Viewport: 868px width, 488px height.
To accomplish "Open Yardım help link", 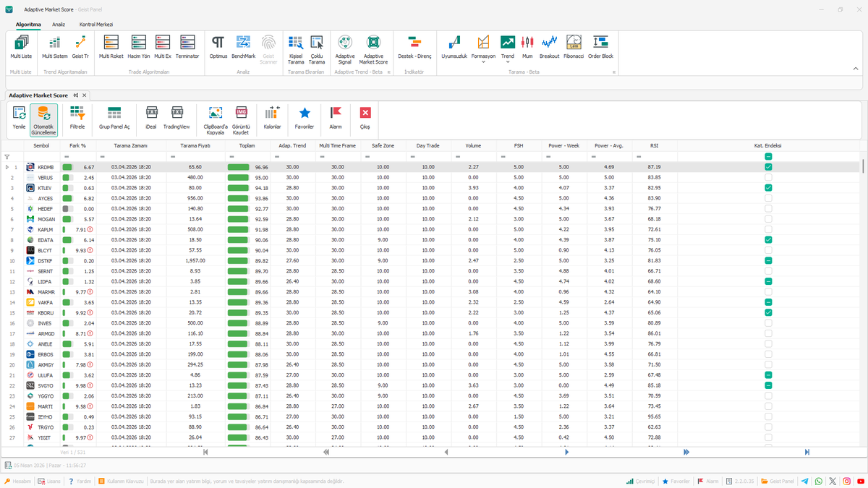I will [80, 481].
